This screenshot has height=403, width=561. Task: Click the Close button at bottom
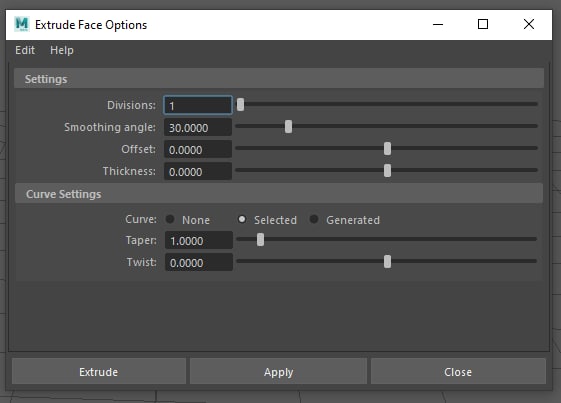click(458, 372)
